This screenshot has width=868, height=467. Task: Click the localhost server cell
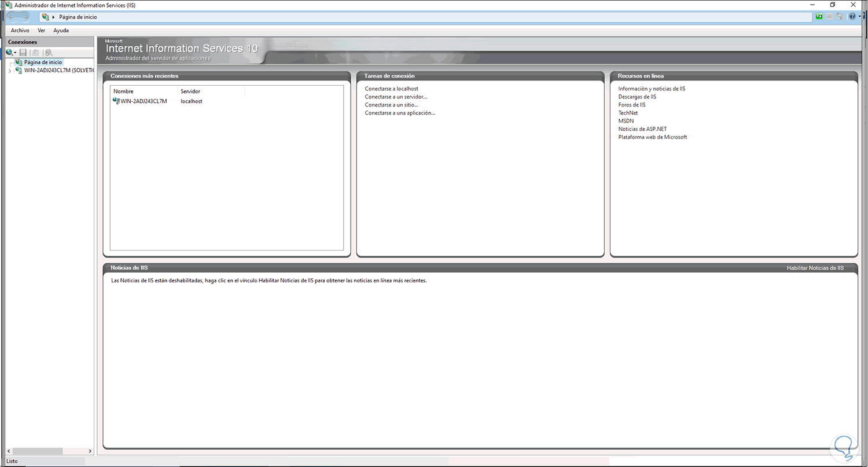tap(192, 101)
